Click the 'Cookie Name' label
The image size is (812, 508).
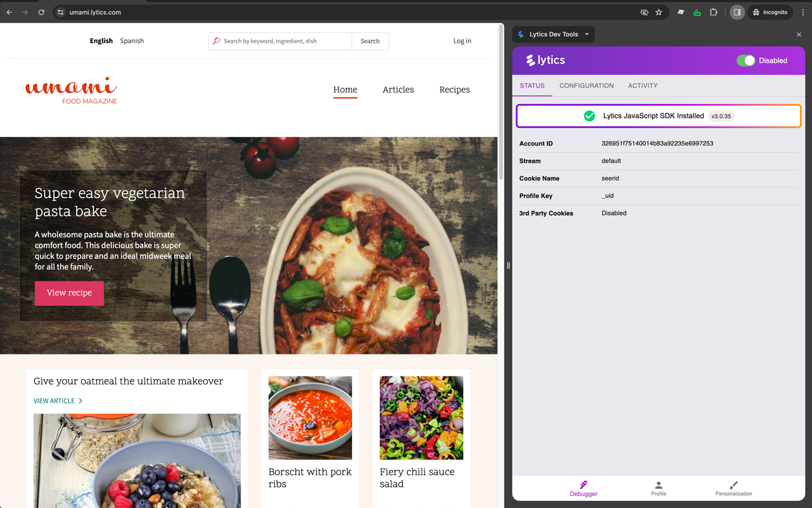pos(539,178)
